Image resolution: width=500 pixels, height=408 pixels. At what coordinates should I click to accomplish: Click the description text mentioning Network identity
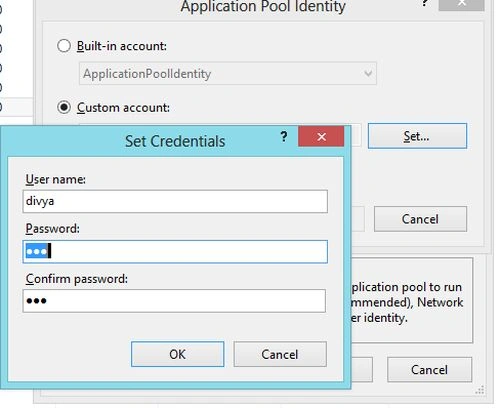407,302
